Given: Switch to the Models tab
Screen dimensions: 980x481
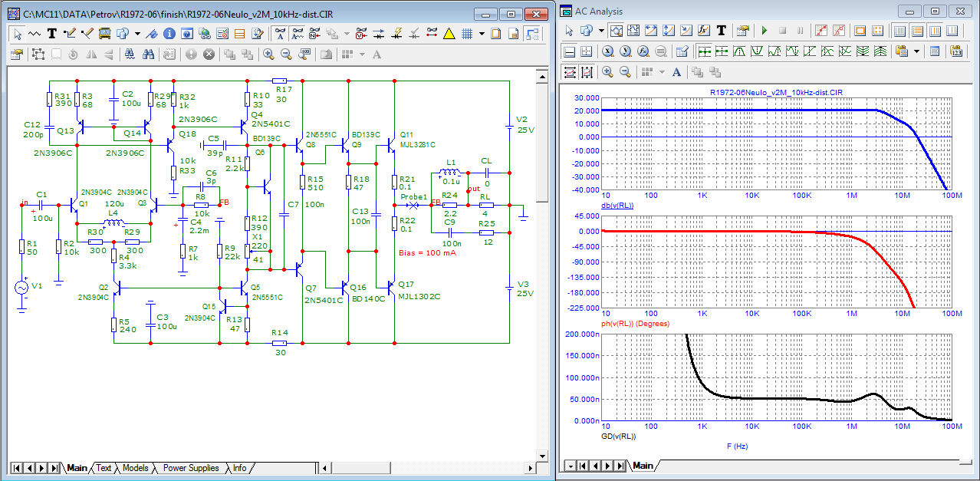Looking at the screenshot, I should [x=135, y=468].
